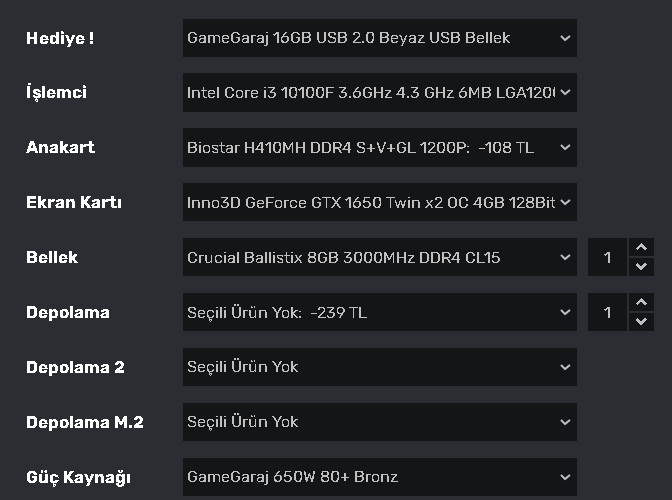Screen dimensions: 672x500
Task: Click the Depolama quantity number field
Action: (x=607, y=312)
